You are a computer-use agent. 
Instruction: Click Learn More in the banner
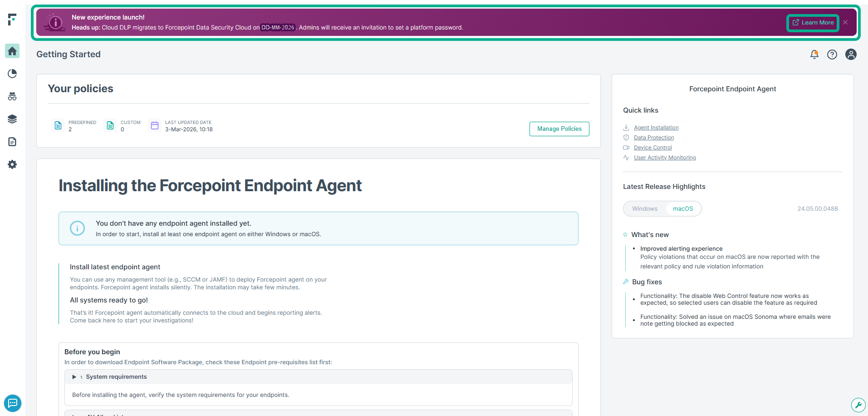point(813,23)
